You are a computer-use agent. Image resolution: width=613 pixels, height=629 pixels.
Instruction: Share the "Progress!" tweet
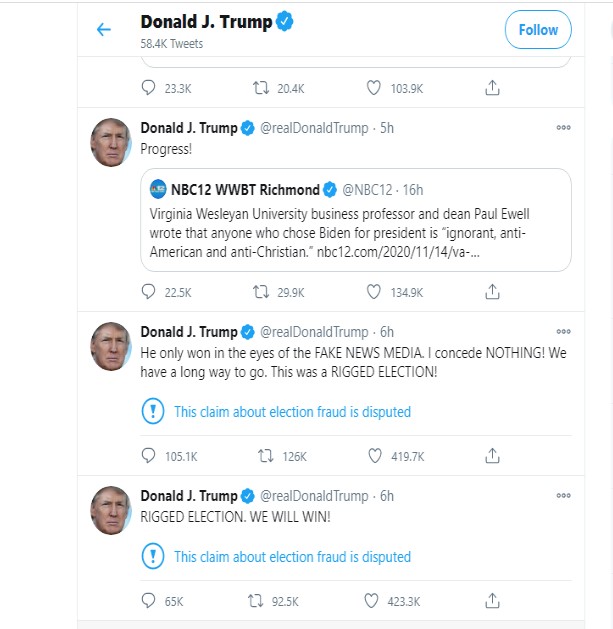pyautogui.click(x=492, y=292)
